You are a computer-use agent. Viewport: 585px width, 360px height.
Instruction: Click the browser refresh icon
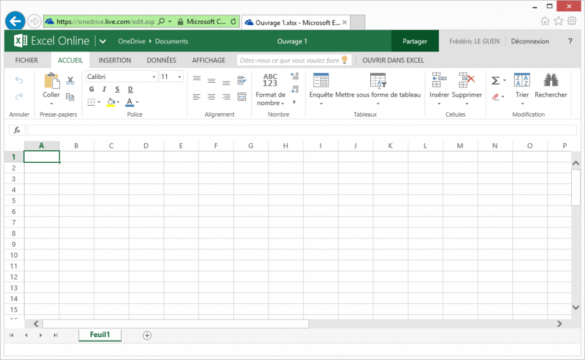coord(233,22)
